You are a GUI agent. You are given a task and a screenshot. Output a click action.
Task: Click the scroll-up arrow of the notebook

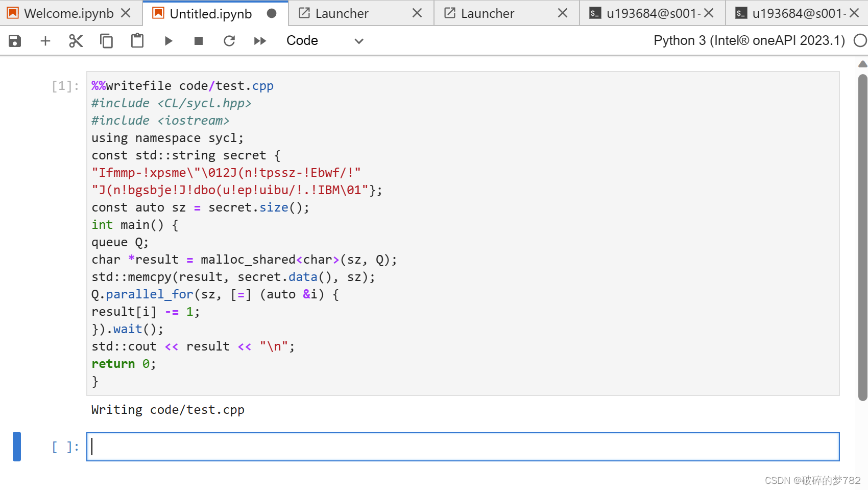[x=863, y=64]
